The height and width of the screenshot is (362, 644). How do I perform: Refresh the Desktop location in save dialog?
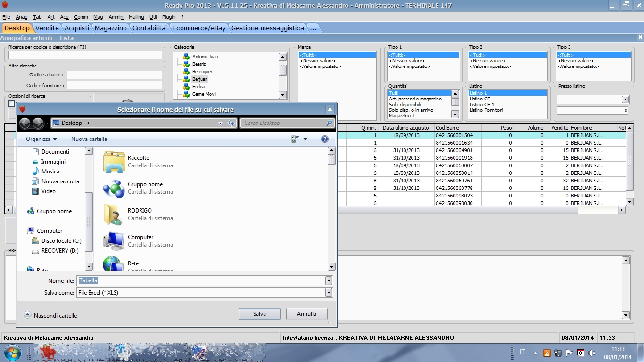[231, 123]
